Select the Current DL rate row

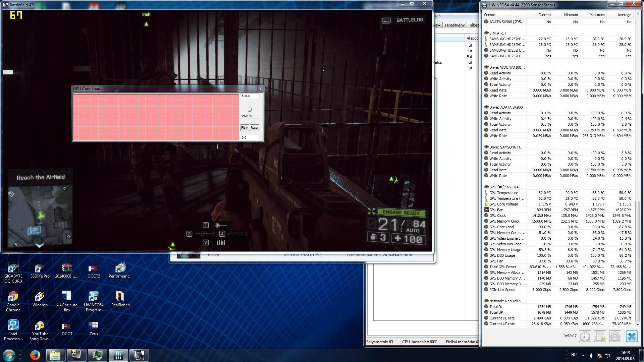558,318
